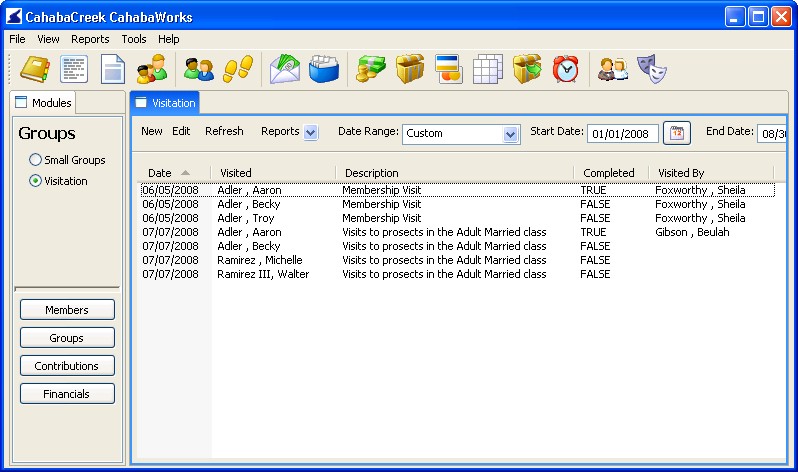Open the Start Date calendar picker
This screenshot has width=798, height=472.
[677, 132]
